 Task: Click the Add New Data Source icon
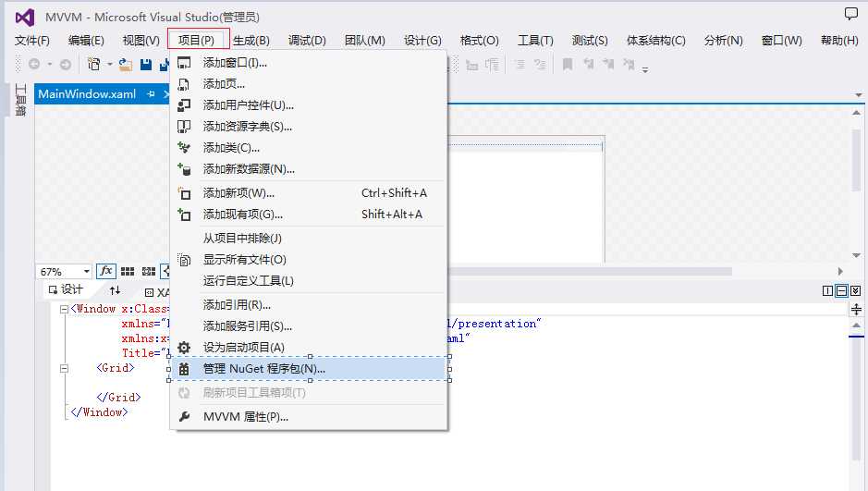pyautogui.click(x=184, y=169)
